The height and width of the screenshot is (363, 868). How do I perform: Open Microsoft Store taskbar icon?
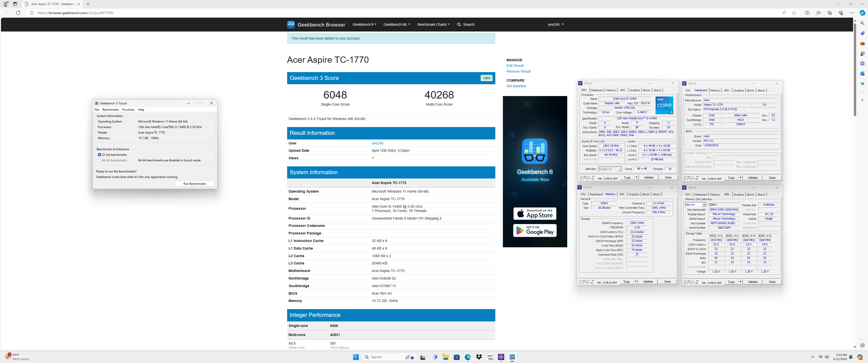[456, 357]
